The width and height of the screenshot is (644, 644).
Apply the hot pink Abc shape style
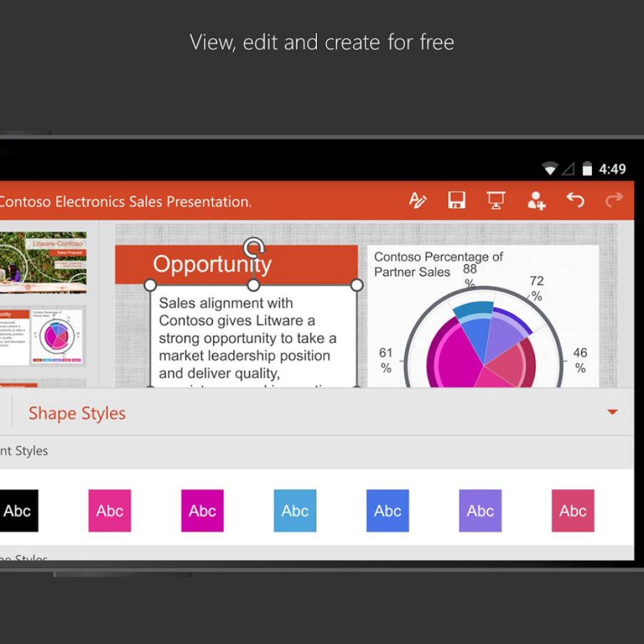coord(109,511)
